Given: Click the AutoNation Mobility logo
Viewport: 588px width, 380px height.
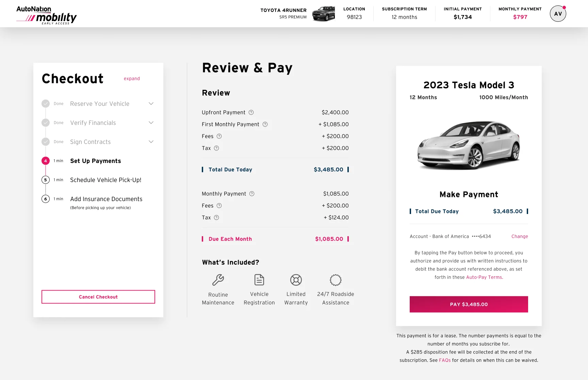Looking at the screenshot, I should [x=47, y=15].
